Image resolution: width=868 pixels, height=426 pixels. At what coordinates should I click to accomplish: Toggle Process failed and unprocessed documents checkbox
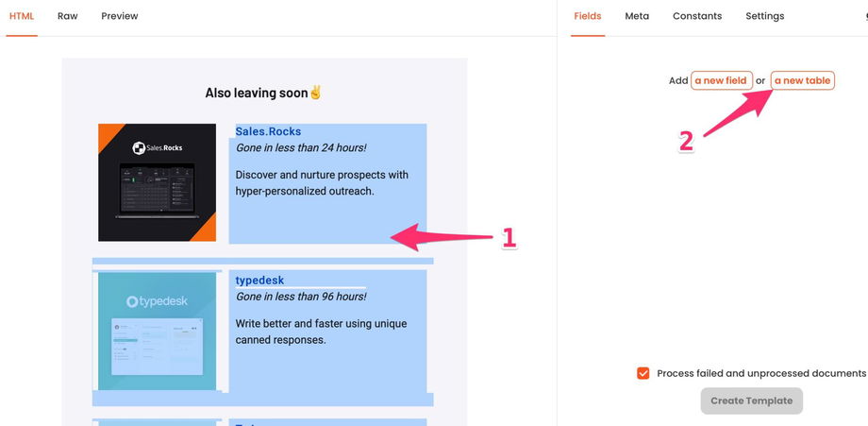coord(643,373)
